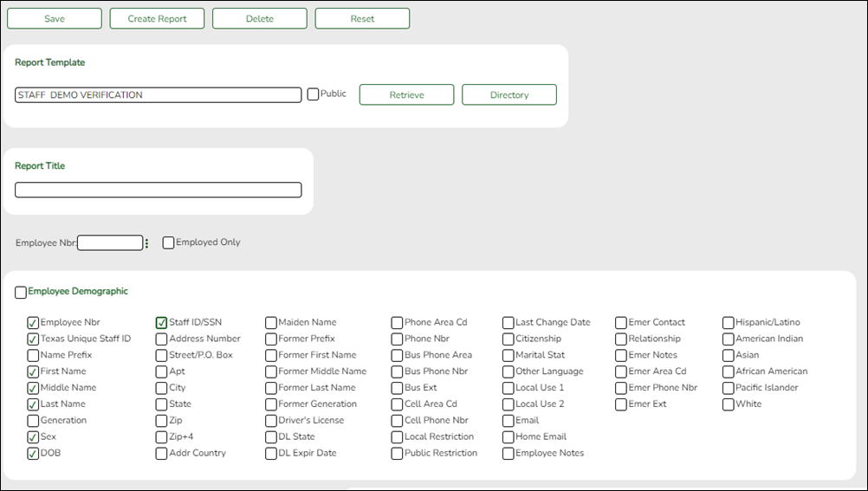Check the Name Prefix checkbox
868x491 pixels.
pos(33,355)
